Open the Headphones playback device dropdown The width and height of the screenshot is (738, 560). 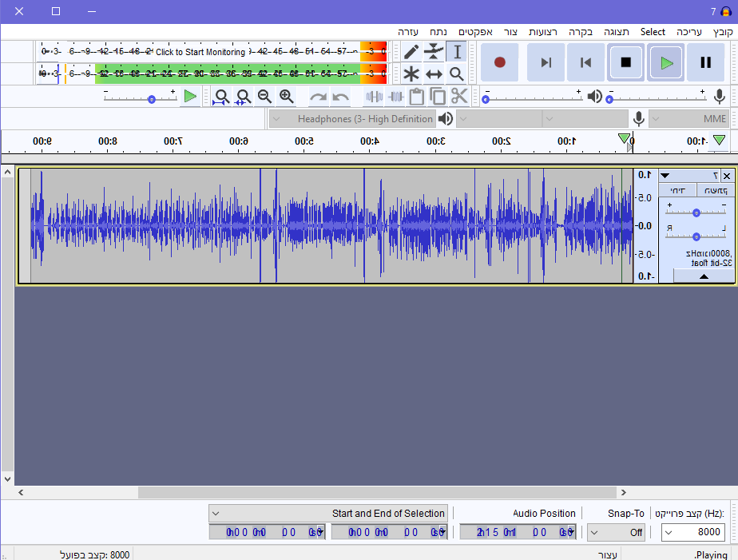[351, 119]
